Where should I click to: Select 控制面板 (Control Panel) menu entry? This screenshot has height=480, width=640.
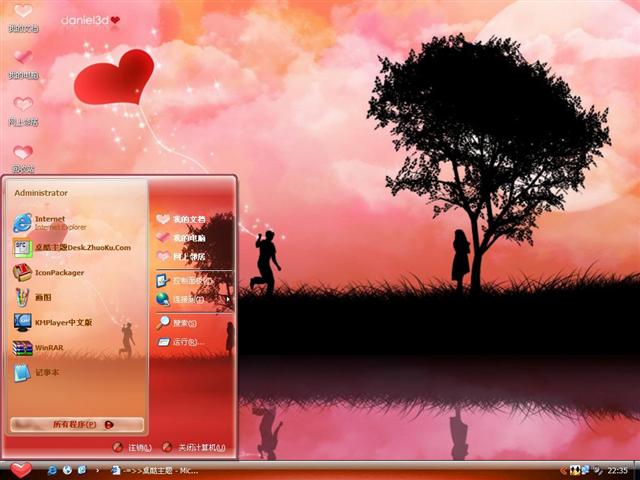click(190, 281)
